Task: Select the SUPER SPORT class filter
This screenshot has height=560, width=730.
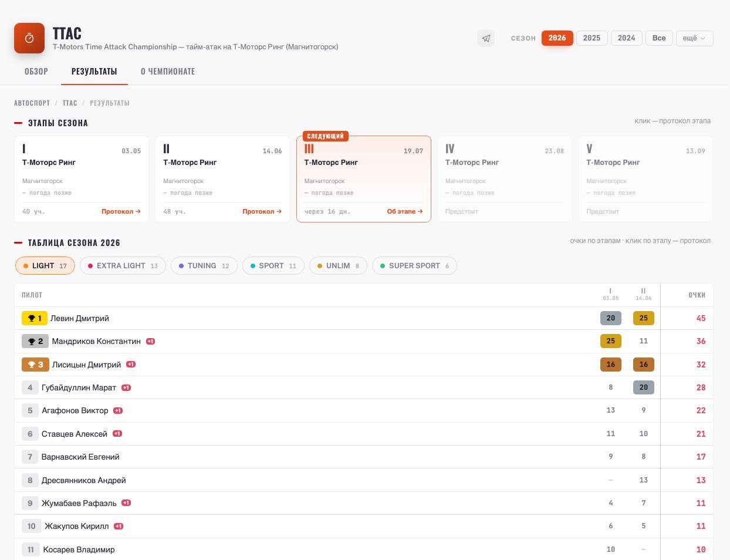Action: pos(414,266)
